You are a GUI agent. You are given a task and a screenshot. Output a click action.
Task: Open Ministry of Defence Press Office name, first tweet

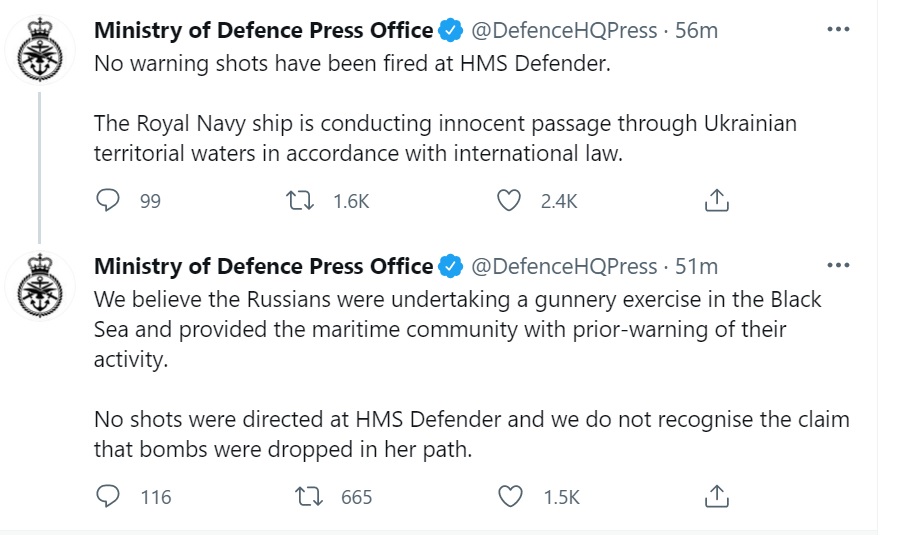(x=264, y=30)
